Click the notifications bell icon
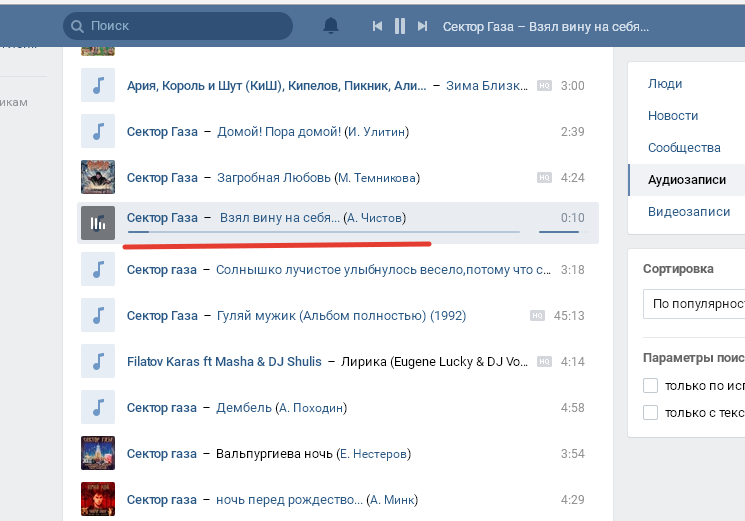The width and height of the screenshot is (745, 521). [330, 26]
